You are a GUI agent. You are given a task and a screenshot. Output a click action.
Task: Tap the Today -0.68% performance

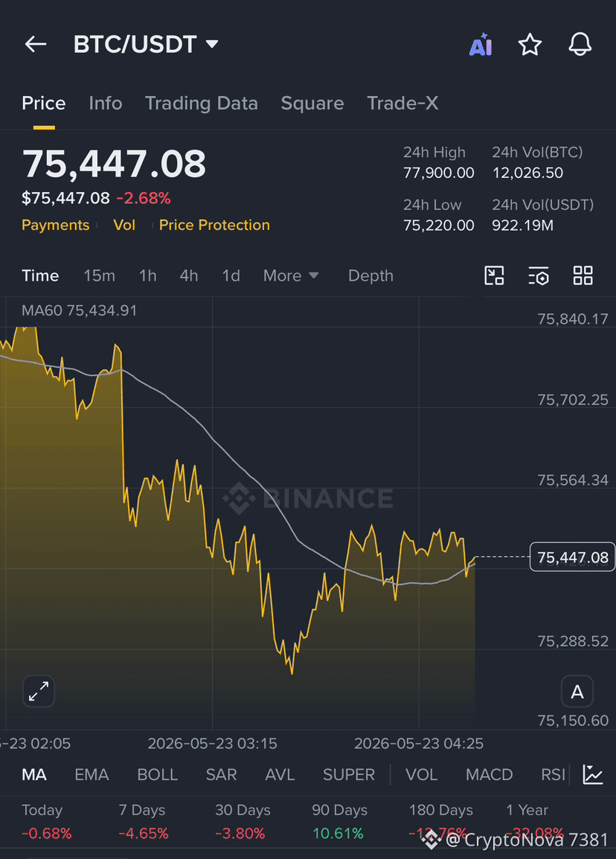(47, 822)
